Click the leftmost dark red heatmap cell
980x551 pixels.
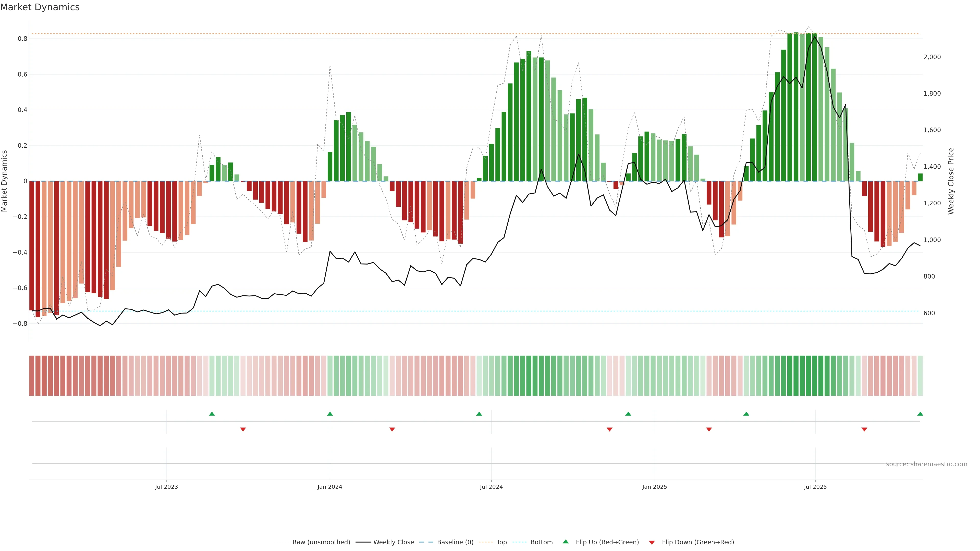click(x=32, y=376)
